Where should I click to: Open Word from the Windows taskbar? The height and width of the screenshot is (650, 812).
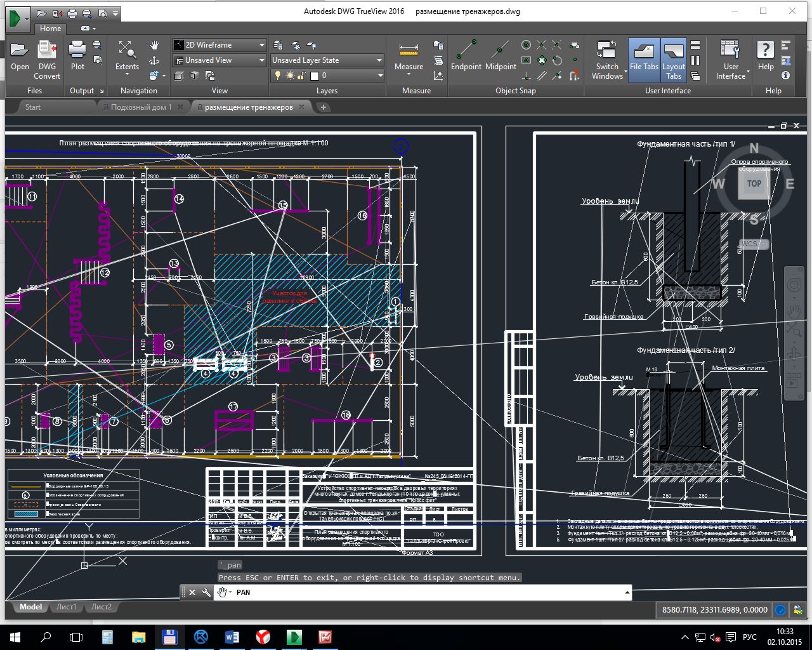[x=232, y=637]
